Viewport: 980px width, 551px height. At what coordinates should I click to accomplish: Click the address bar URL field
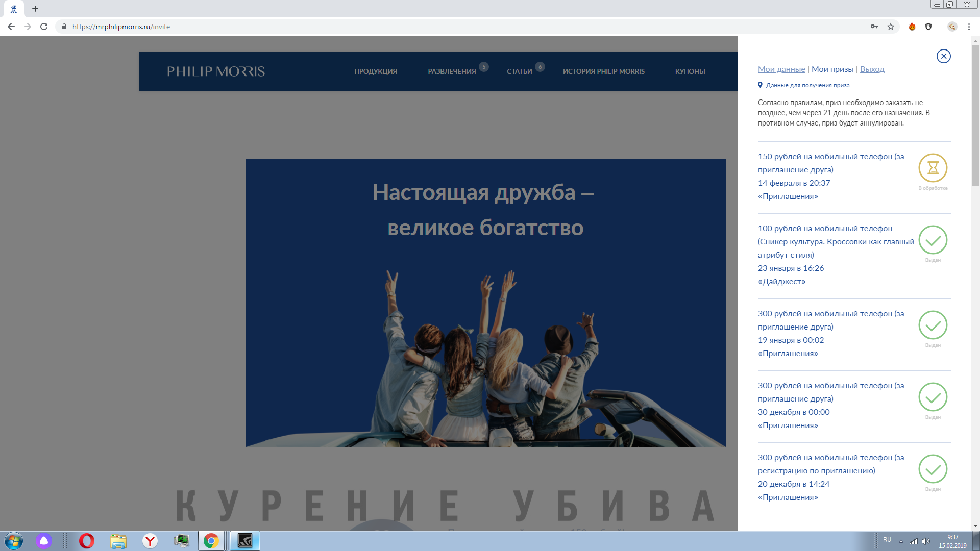pos(459,27)
